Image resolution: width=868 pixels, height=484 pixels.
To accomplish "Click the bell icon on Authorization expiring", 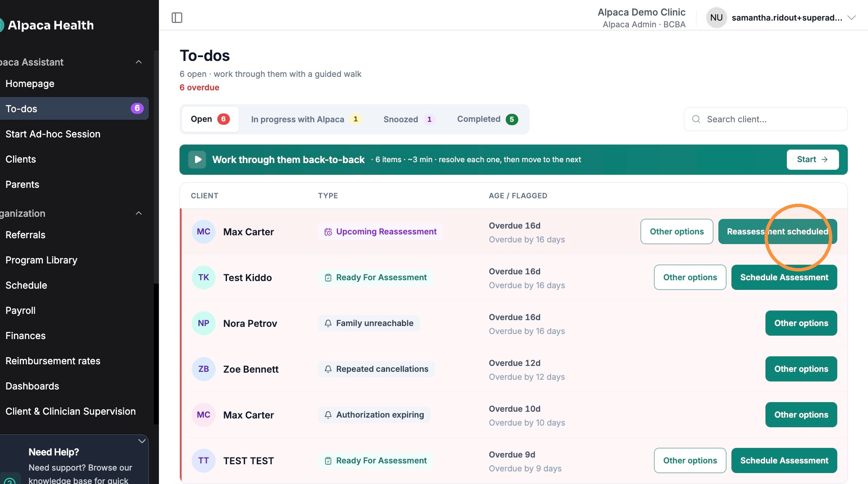I will point(328,415).
